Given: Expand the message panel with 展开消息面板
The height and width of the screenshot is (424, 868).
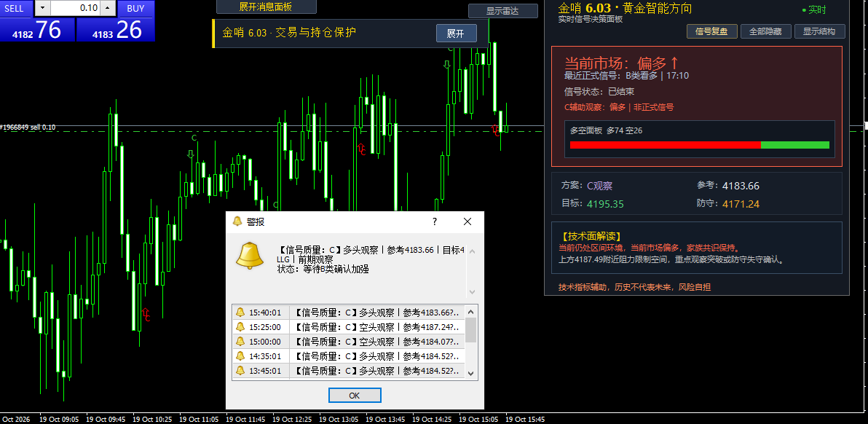Looking at the screenshot, I should click(x=266, y=7).
